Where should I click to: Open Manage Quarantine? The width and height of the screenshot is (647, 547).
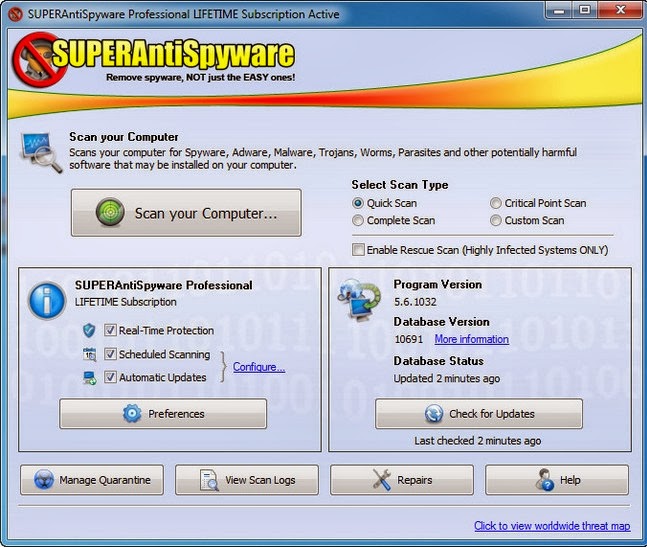click(x=92, y=480)
